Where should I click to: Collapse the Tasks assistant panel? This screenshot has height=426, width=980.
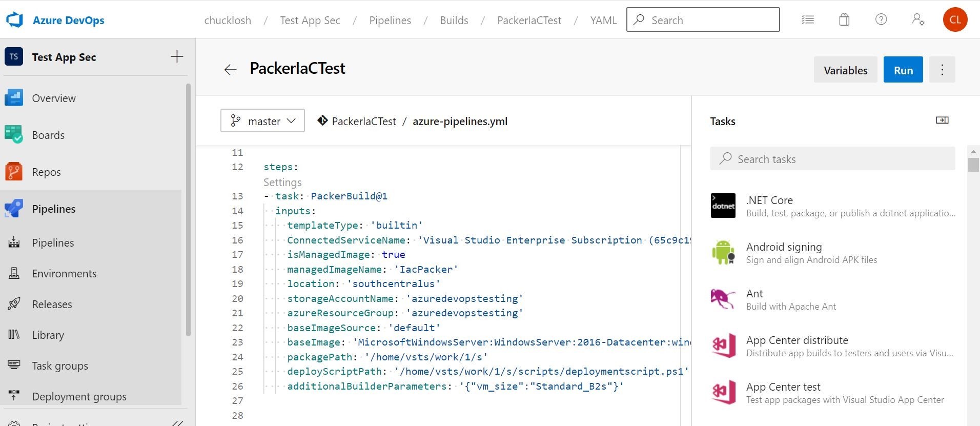click(942, 120)
